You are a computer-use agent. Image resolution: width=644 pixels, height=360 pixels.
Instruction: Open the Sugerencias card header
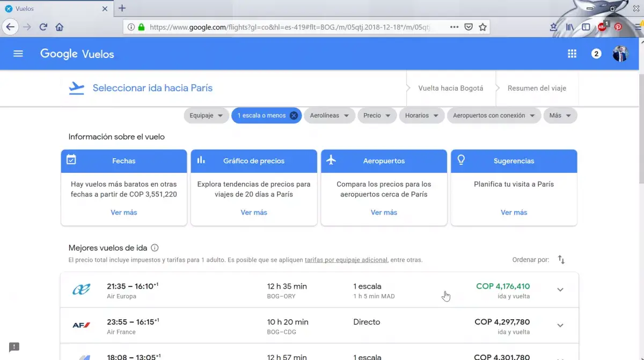(x=514, y=161)
